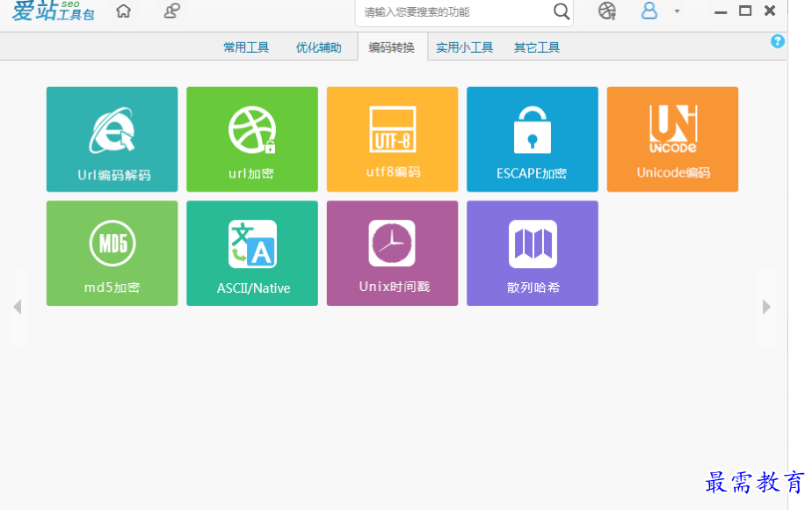The image size is (812, 510).
Task: Open the 其它工具 tab
Action: pos(537,47)
